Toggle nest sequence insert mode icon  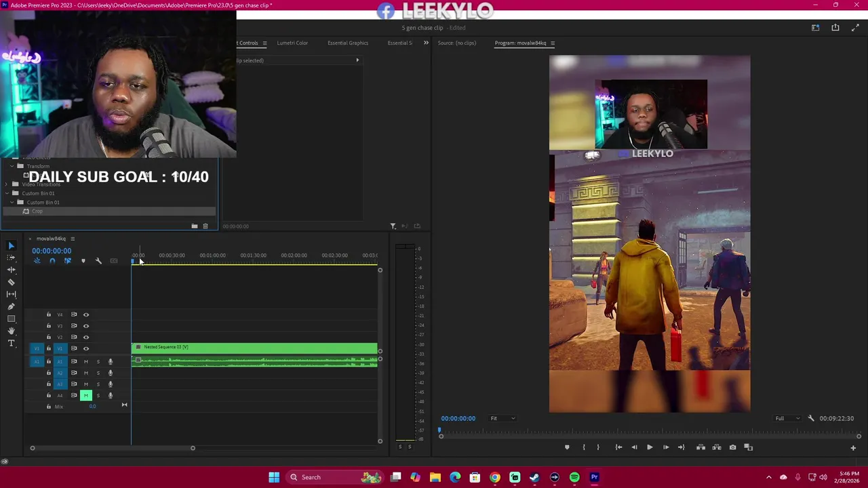[x=37, y=261]
